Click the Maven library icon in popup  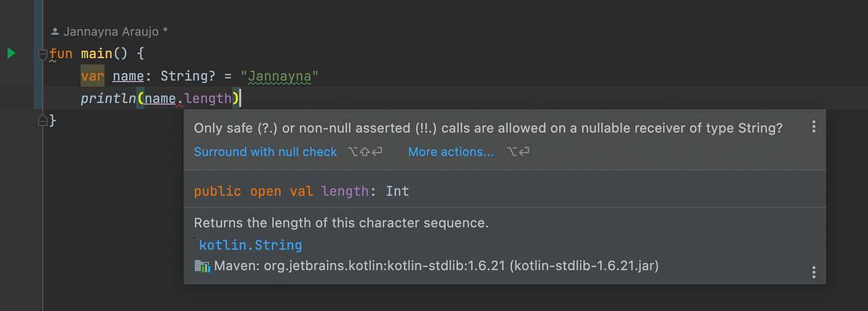(202, 266)
